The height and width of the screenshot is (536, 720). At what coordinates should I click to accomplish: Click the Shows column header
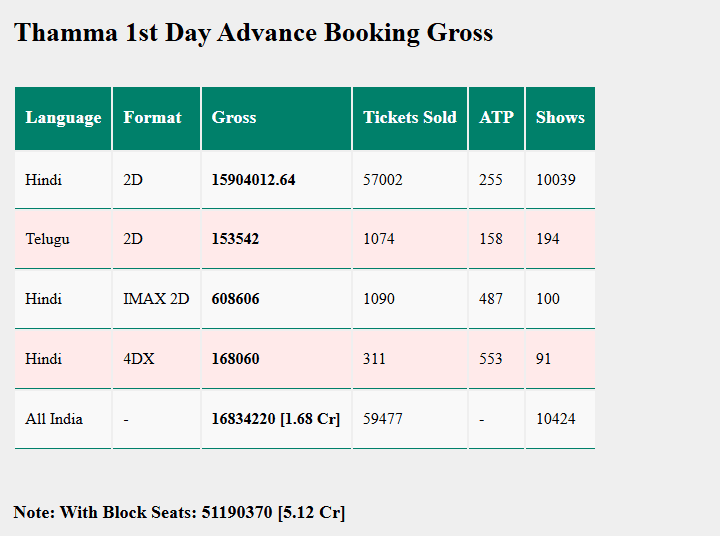point(560,118)
